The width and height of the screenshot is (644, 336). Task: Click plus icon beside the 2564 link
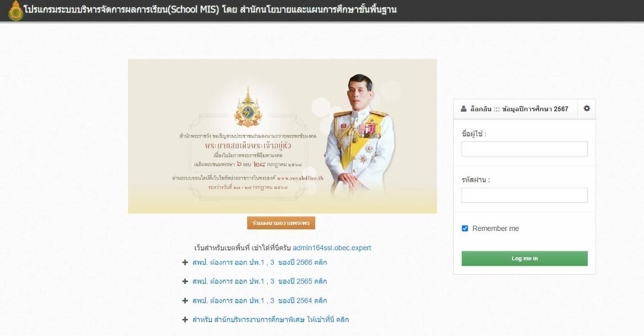tap(185, 301)
